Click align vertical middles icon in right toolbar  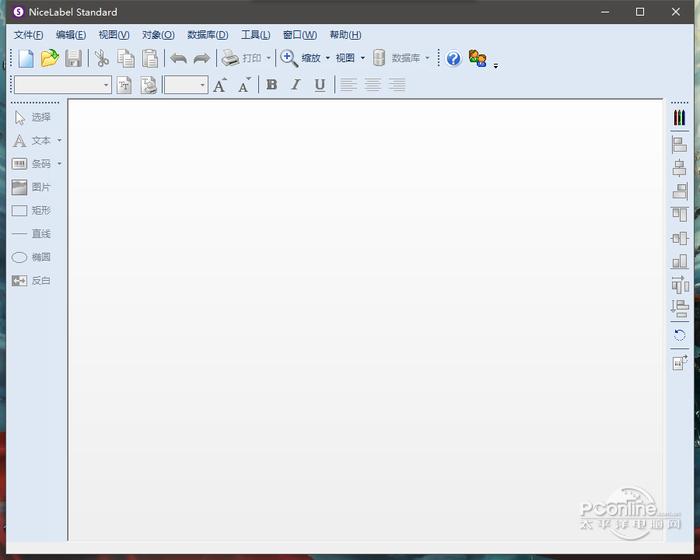click(x=679, y=238)
